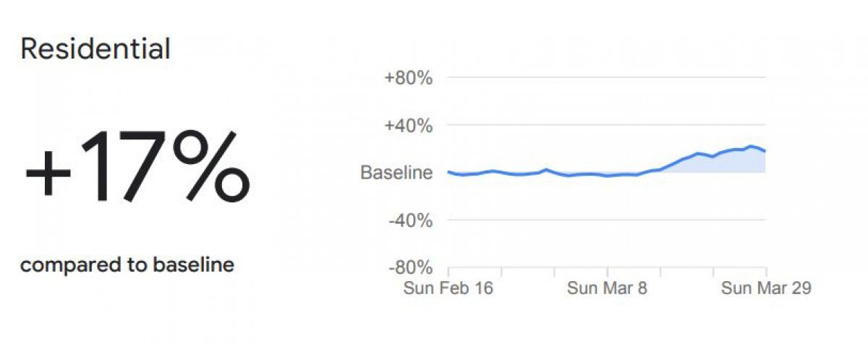The width and height of the screenshot is (868, 344).
Task: Click the blue line's right end at Mar 29
Action: tap(765, 150)
